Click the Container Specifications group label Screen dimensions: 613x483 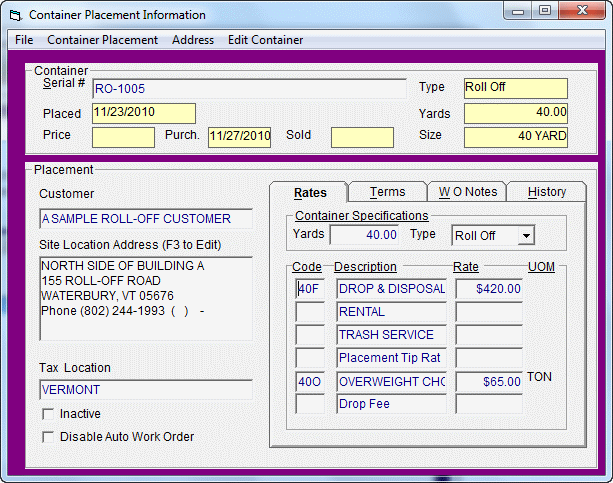click(362, 216)
